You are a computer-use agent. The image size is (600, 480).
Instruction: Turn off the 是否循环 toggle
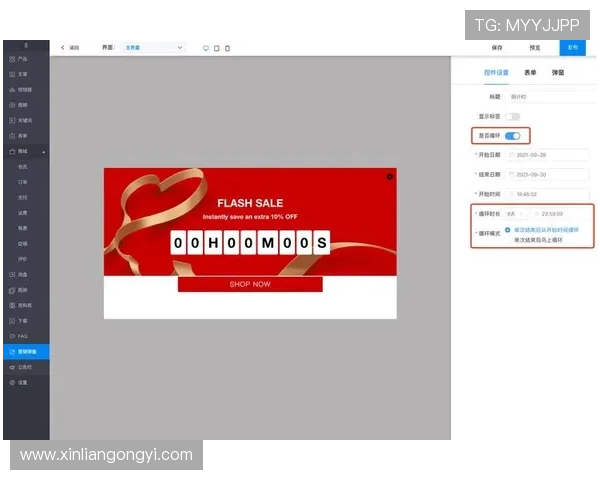[513, 135]
